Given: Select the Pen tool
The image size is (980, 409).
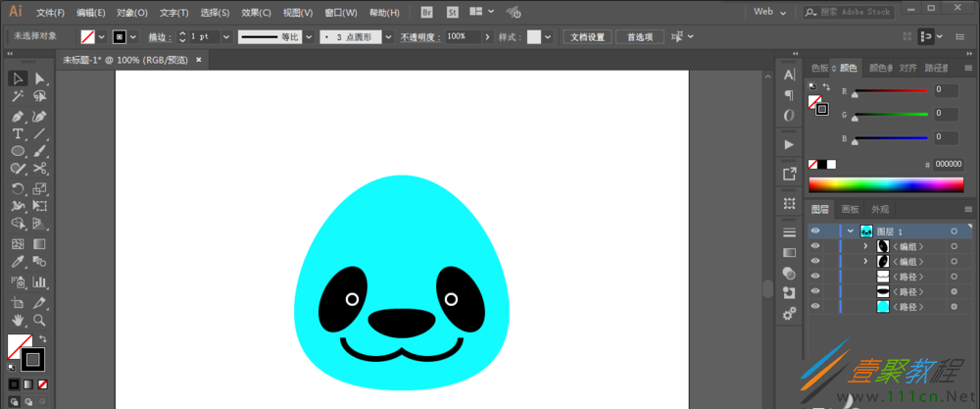Looking at the screenshot, I should pos(18,116).
